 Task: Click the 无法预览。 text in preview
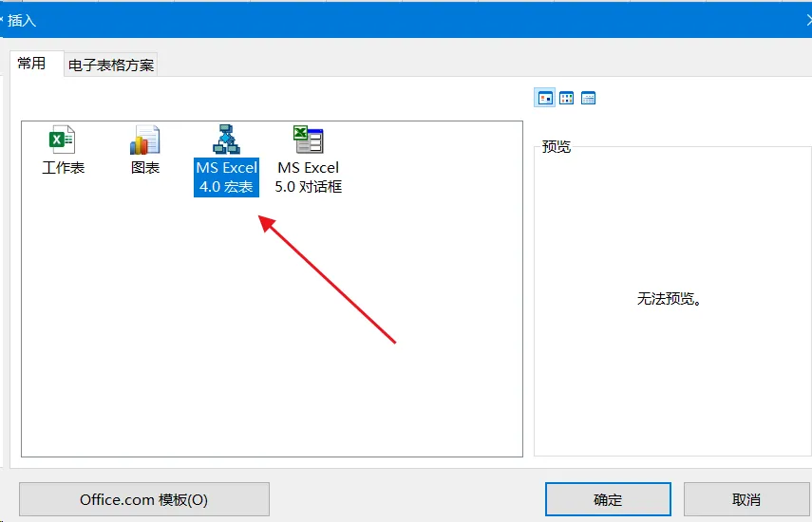(669, 299)
